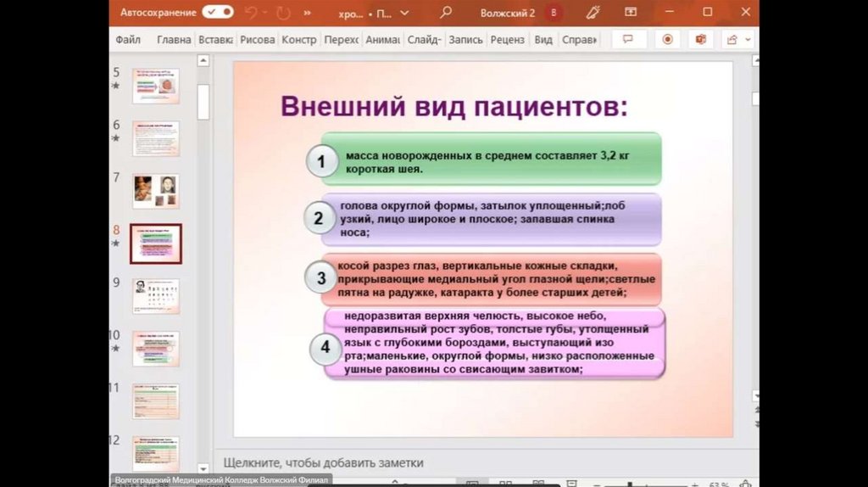Select the slide 10 thumbnail
The image size is (868, 487).
tap(156, 349)
